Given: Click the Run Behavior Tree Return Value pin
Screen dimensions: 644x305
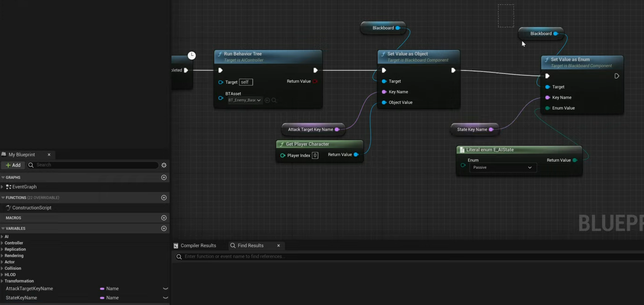Looking at the screenshot, I should (x=315, y=81).
